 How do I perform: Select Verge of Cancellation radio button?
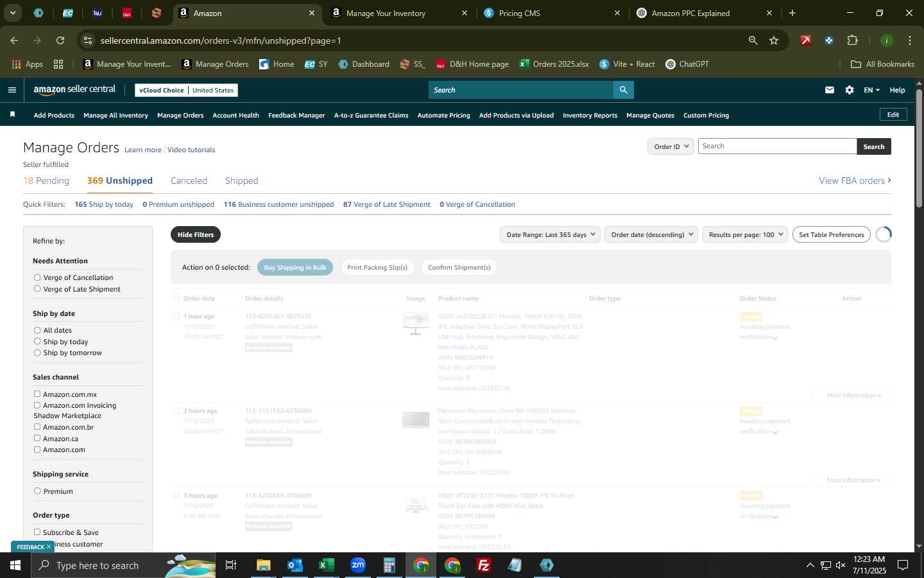37,277
